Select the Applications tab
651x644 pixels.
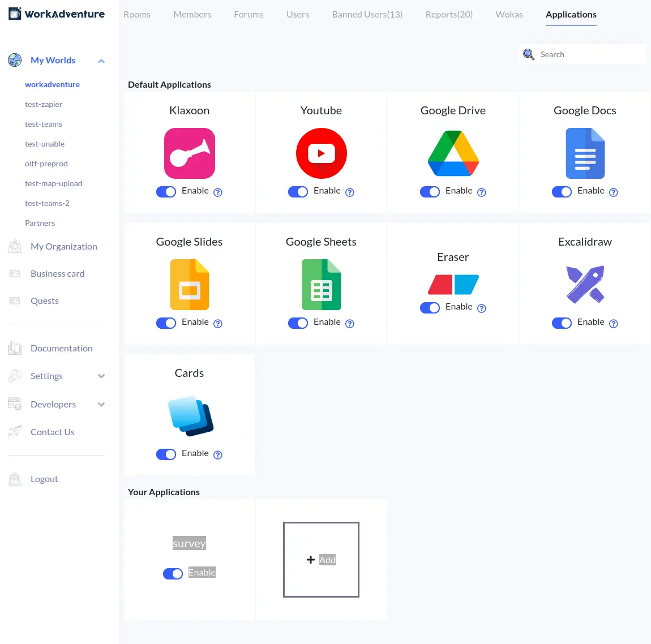pyautogui.click(x=571, y=15)
